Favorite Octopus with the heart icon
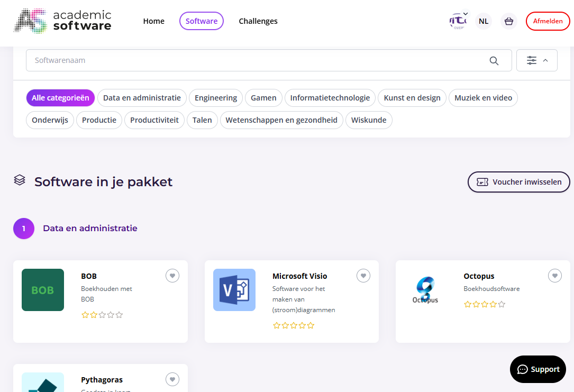The image size is (574, 392). click(555, 276)
